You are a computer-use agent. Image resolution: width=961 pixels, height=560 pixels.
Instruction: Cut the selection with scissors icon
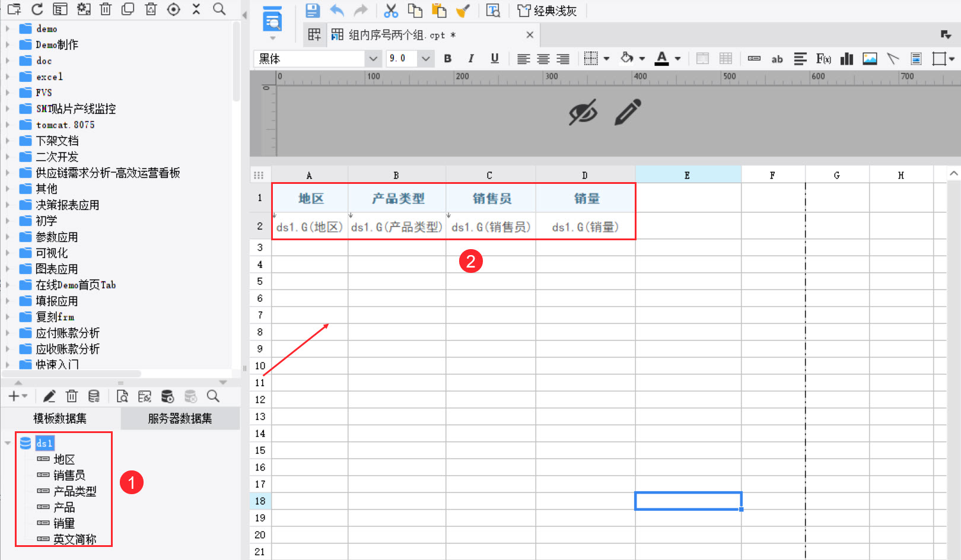391,10
